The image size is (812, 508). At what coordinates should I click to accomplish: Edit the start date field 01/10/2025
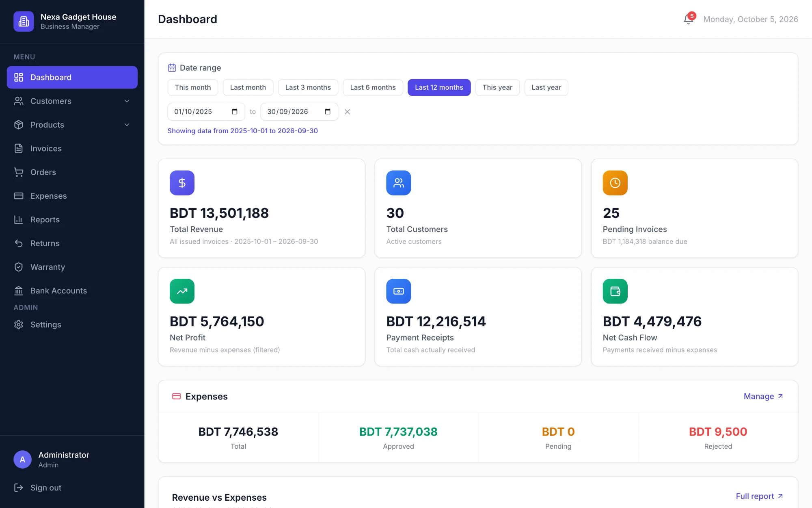(x=206, y=112)
